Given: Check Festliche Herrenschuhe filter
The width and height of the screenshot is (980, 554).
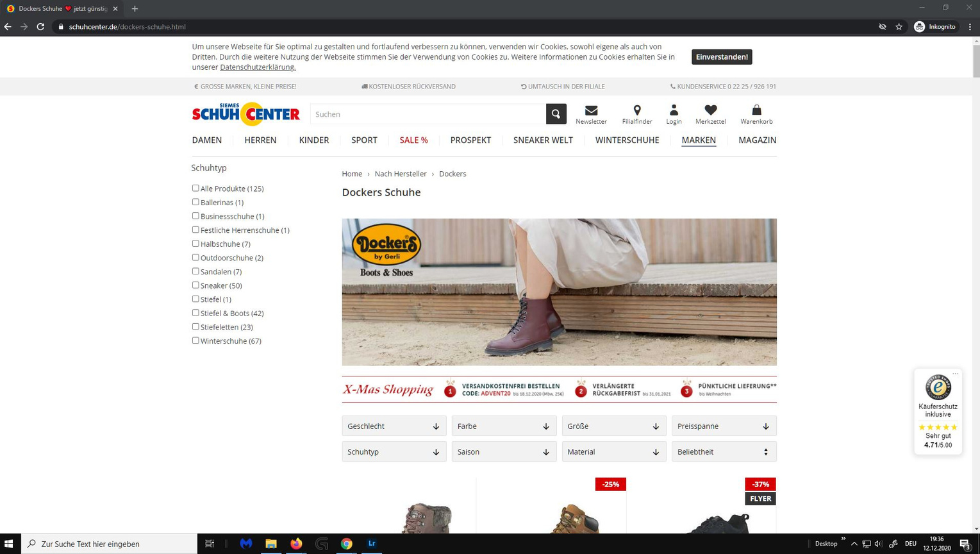Looking at the screenshot, I should (x=195, y=230).
